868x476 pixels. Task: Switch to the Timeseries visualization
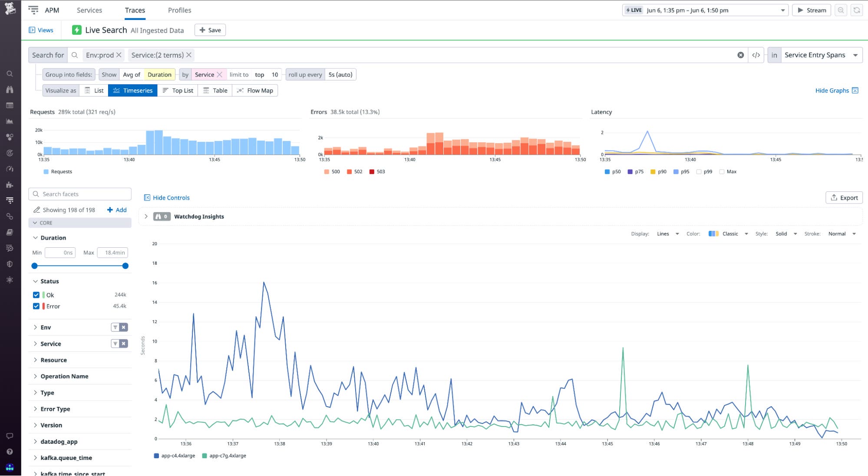tap(132, 90)
